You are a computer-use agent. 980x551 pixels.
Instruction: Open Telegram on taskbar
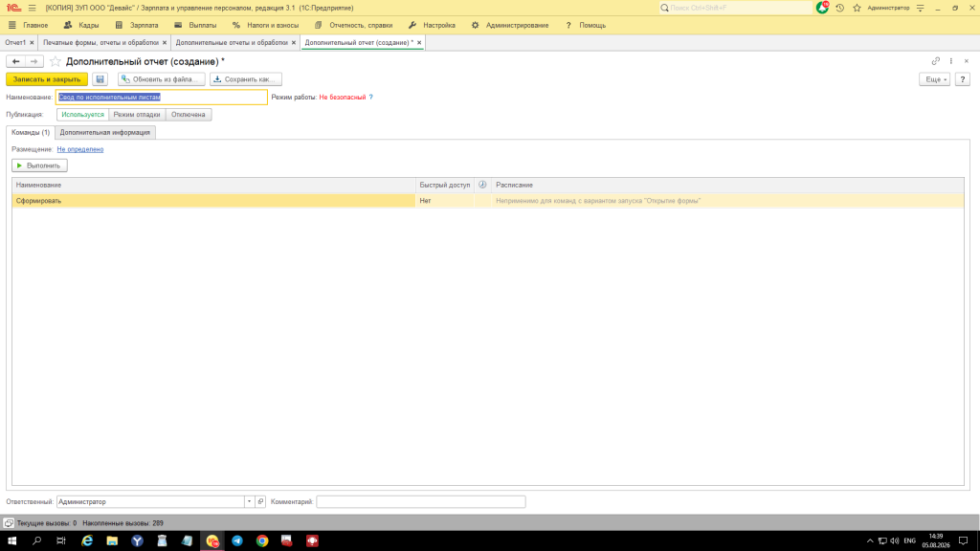[x=237, y=541]
